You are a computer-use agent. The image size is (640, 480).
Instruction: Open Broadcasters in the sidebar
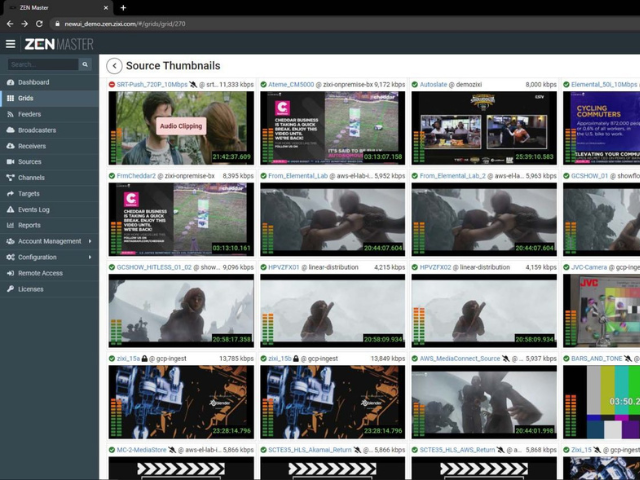click(x=49, y=130)
